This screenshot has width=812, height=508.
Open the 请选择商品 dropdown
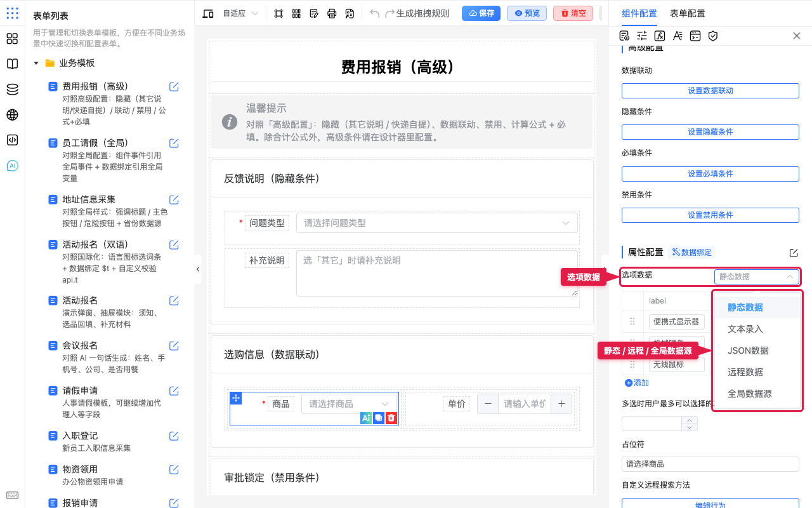[350, 404]
